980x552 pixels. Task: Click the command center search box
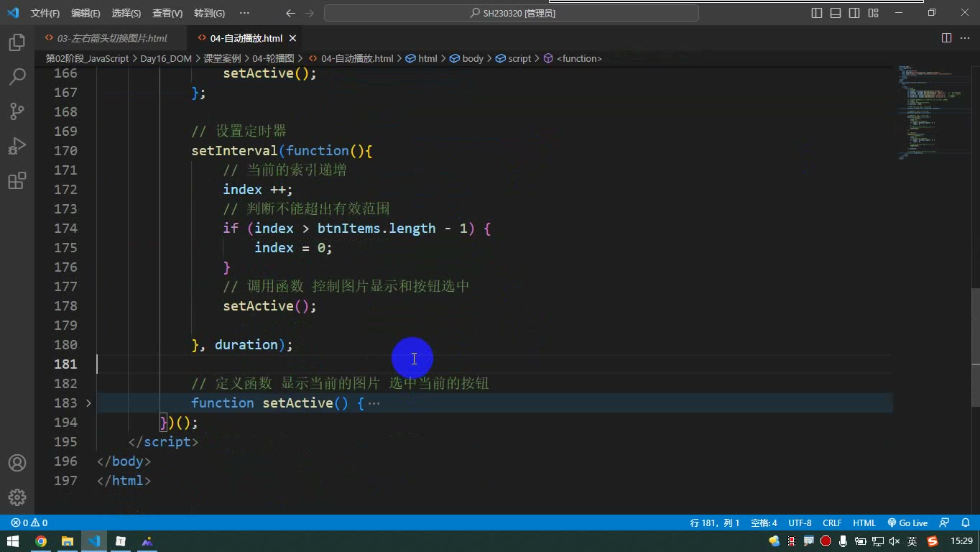coord(512,13)
